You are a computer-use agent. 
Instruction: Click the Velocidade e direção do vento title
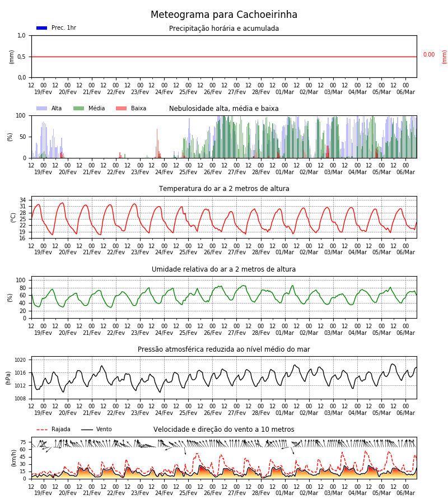[x=224, y=430]
